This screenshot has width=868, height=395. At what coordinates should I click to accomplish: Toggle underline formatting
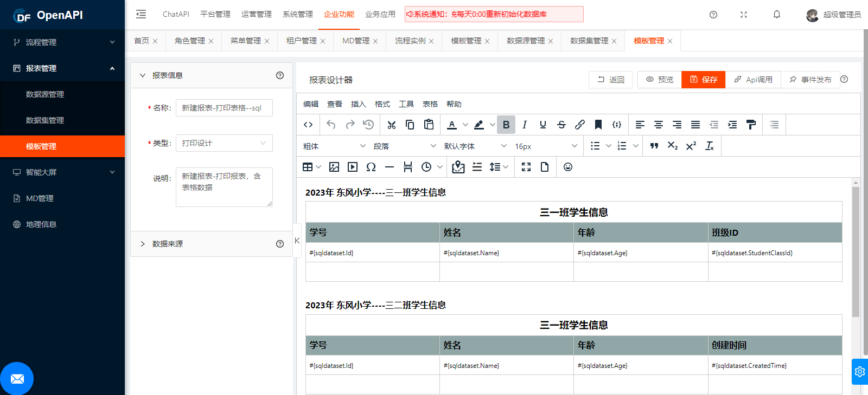click(543, 125)
